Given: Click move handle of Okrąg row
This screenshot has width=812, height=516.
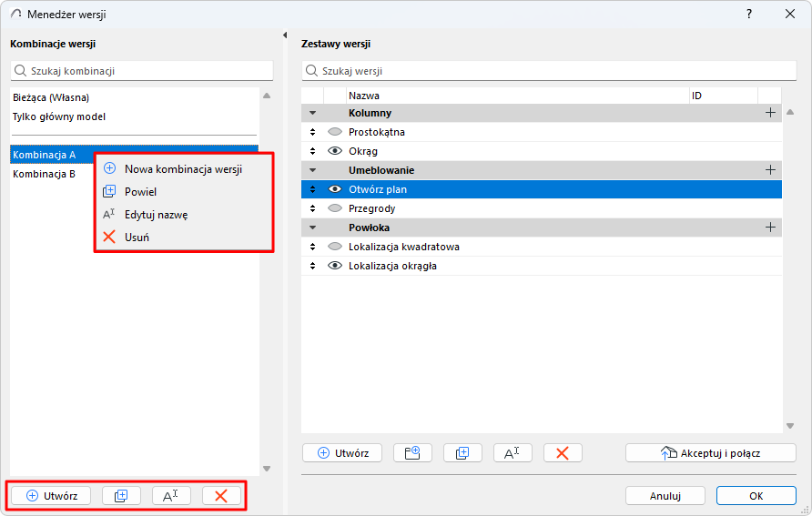Looking at the screenshot, I should click(x=312, y=151).
